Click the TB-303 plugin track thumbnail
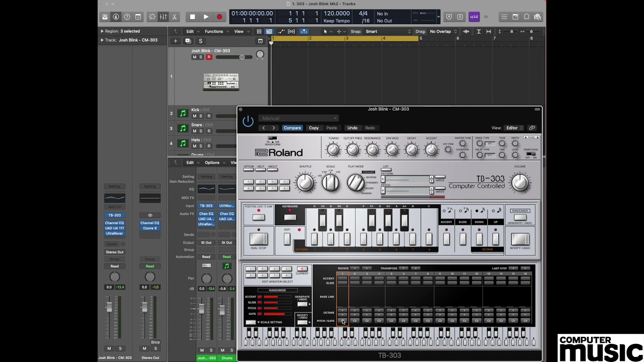The image size is (644, 362). [221, 81]
